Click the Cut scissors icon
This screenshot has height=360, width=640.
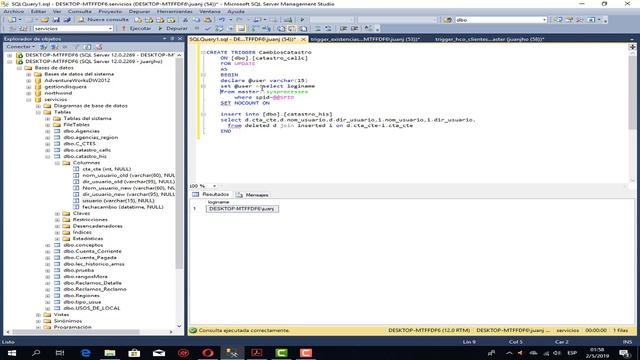point(185,20)
